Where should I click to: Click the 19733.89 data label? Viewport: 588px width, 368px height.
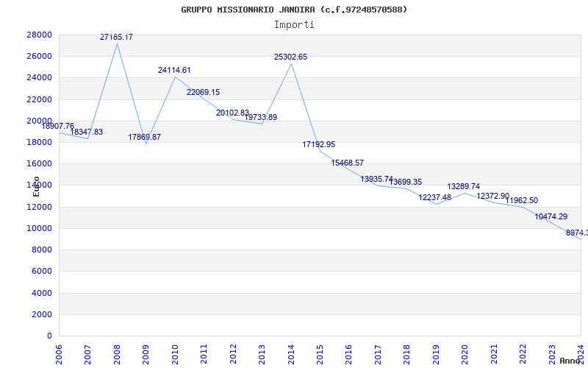(x=261, y=118)
